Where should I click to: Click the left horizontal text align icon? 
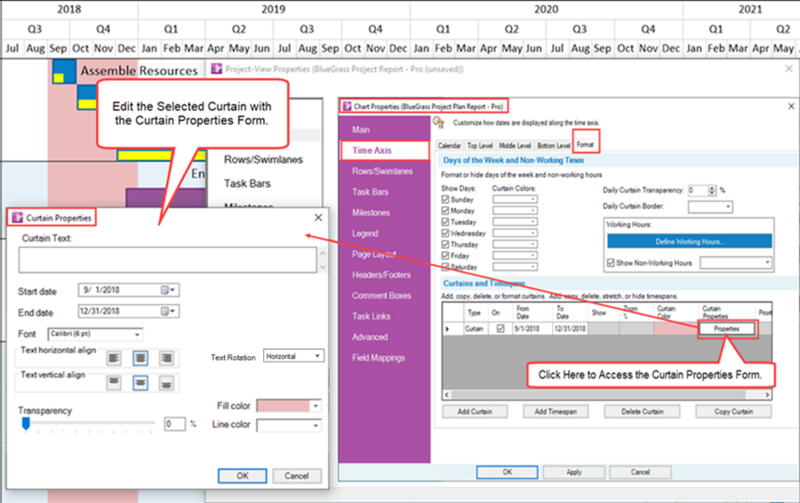pyautogui.click(x=114, y=358)
